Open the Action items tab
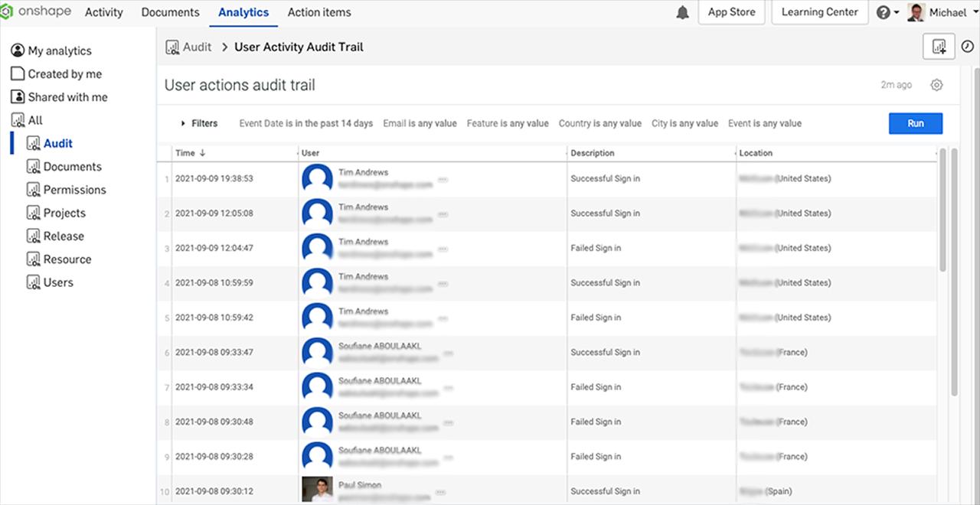 coord(319,12)
